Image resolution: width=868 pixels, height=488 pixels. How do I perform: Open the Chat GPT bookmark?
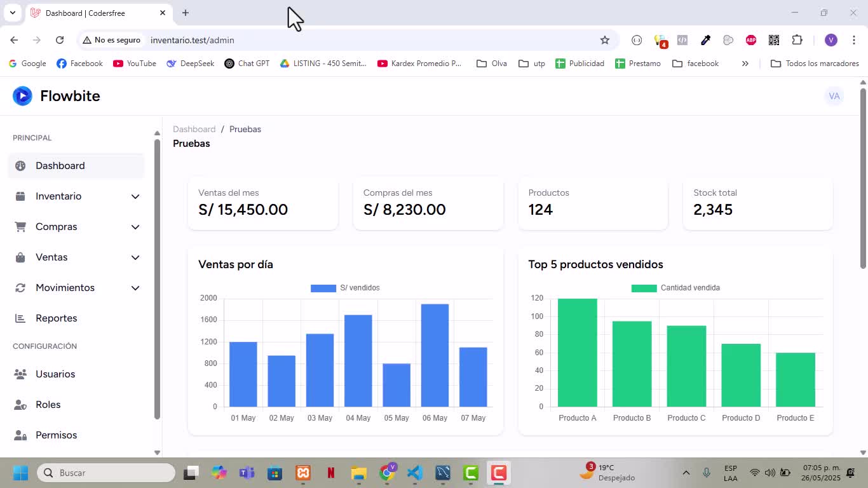tap(247, 64)
